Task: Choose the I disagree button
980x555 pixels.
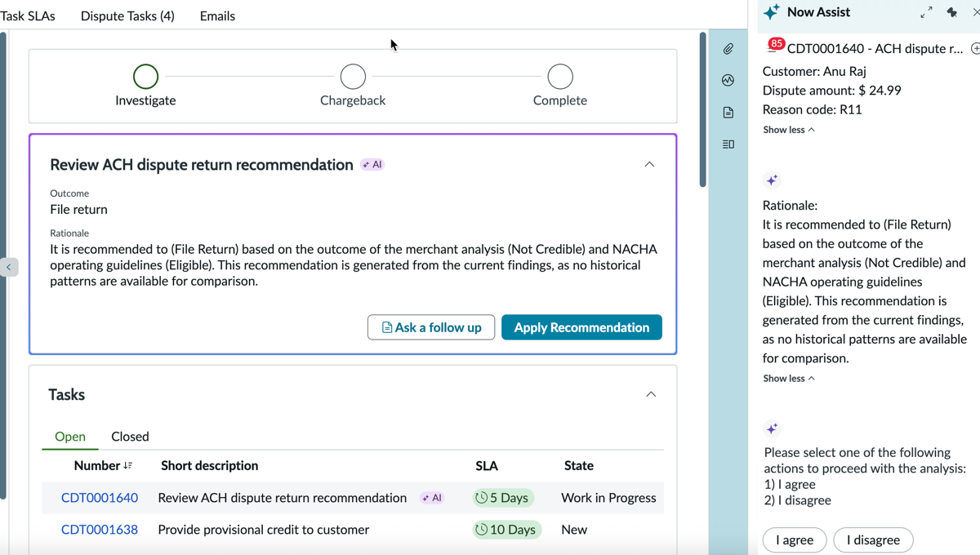Action: 873,540
